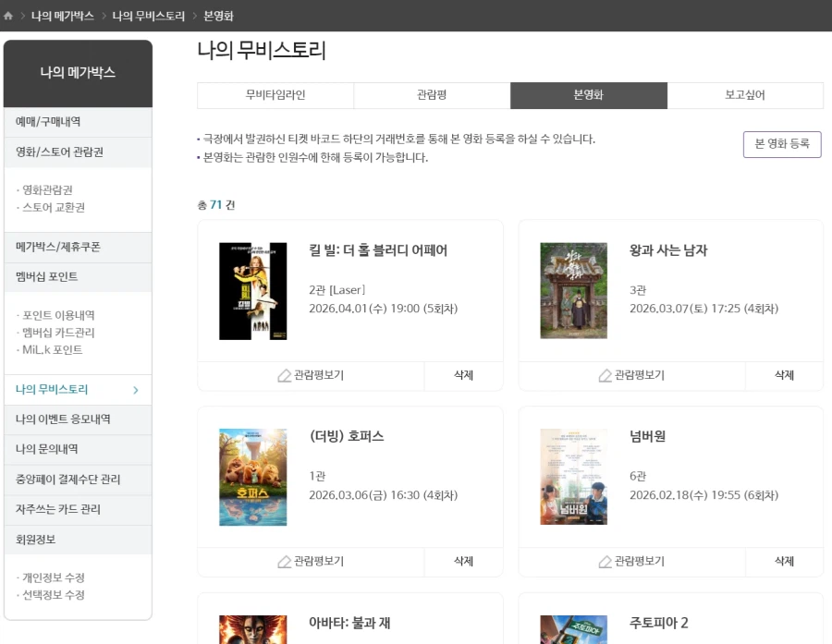
Task: Open the 개인정보 수정 link
Action: [x=52, y=575]
